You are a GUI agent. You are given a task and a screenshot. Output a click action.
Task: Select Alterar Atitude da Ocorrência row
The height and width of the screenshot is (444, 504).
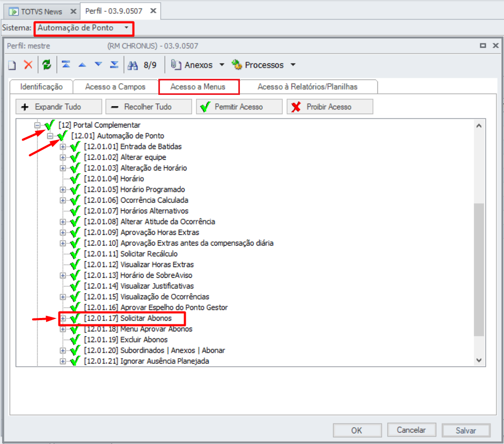pyautogui.click(x=149, y=221)
